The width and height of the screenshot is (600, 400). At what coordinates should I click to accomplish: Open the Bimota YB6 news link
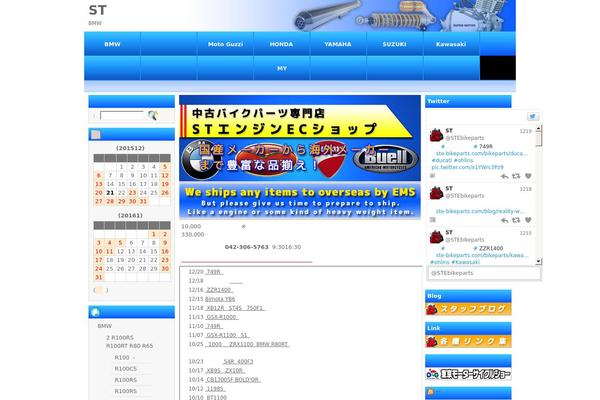220,299
